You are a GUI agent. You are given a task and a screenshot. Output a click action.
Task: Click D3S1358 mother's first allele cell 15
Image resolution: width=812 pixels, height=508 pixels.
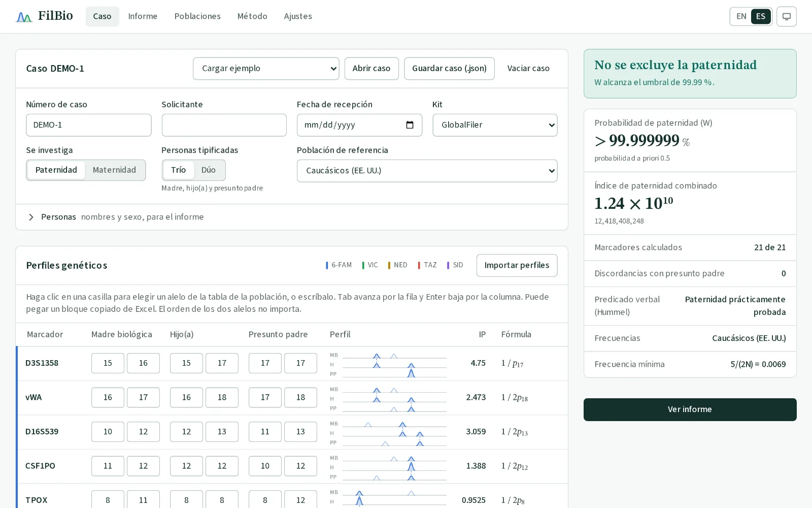tap(108, 363)
